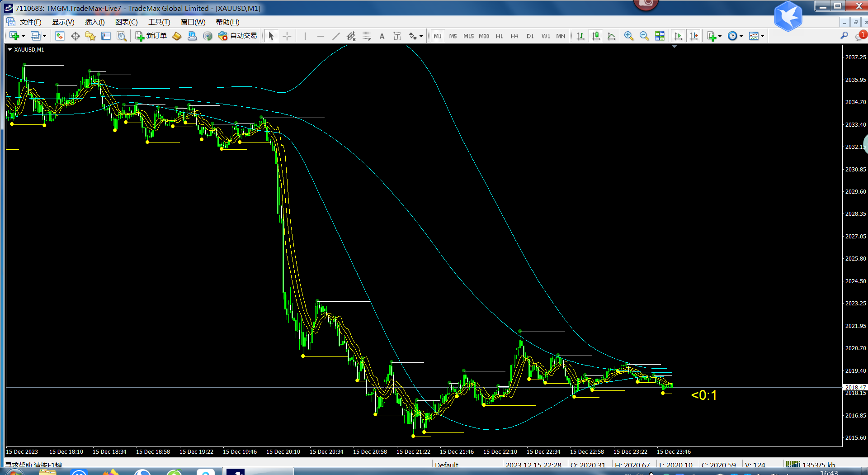
Task: Toggle chart auto scroll
Action: pyautogui.click(x=678, y=36)
